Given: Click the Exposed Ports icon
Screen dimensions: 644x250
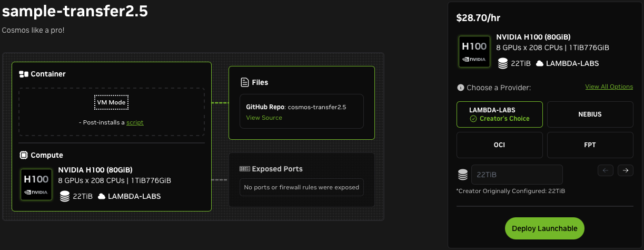Looking at the screenshot, I should click(x=244, y=169).
